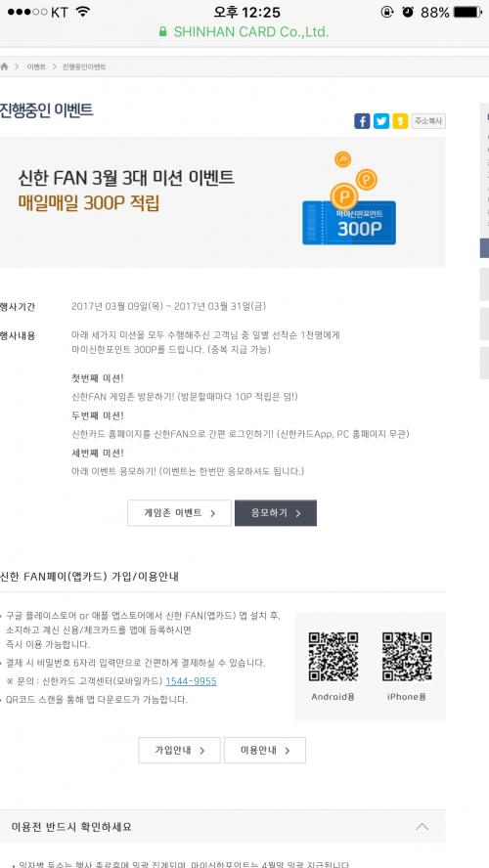
Task: Open the 가입안내 button
Action: tap(179, 750)
